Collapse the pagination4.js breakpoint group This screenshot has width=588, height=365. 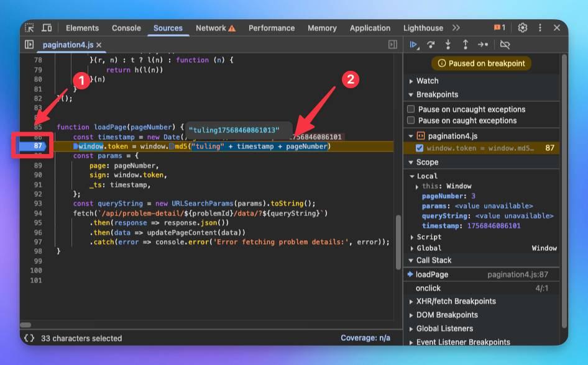pyautogui.click(x=411, y=136)
